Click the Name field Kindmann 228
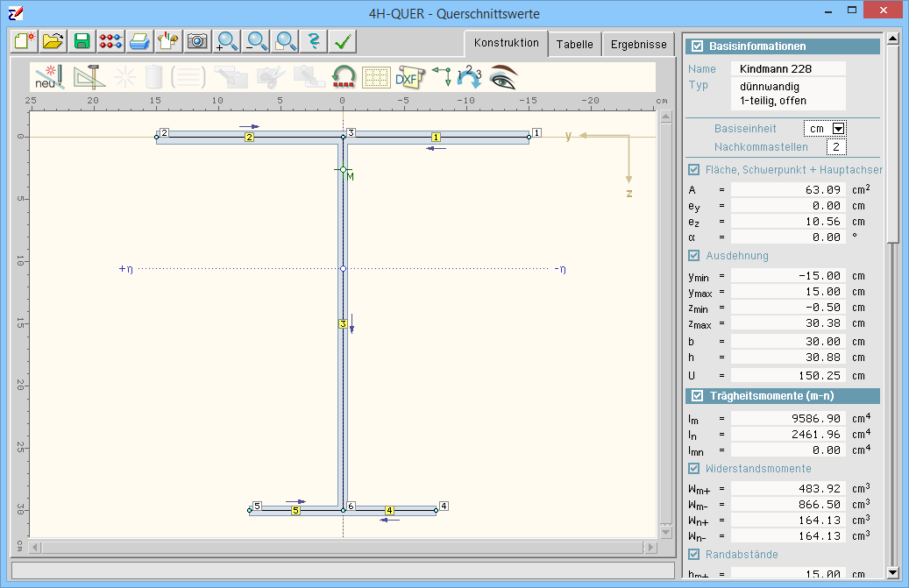The height and width of the screenshot is (588, 909). click(x=778, y=68)
